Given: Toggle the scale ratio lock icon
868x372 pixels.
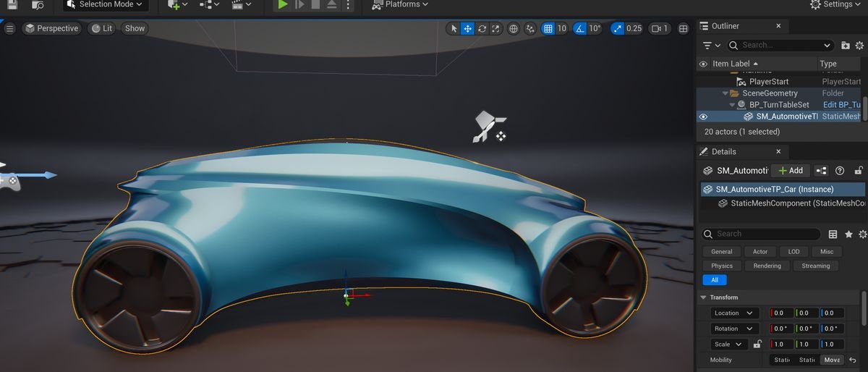Looking at the screenshot, I should (757, 344).
